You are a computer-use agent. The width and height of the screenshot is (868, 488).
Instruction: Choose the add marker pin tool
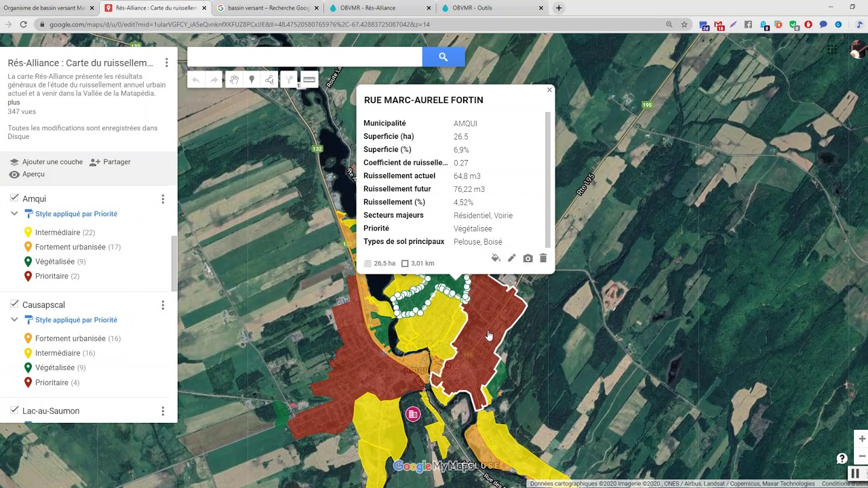pos(252,80)
